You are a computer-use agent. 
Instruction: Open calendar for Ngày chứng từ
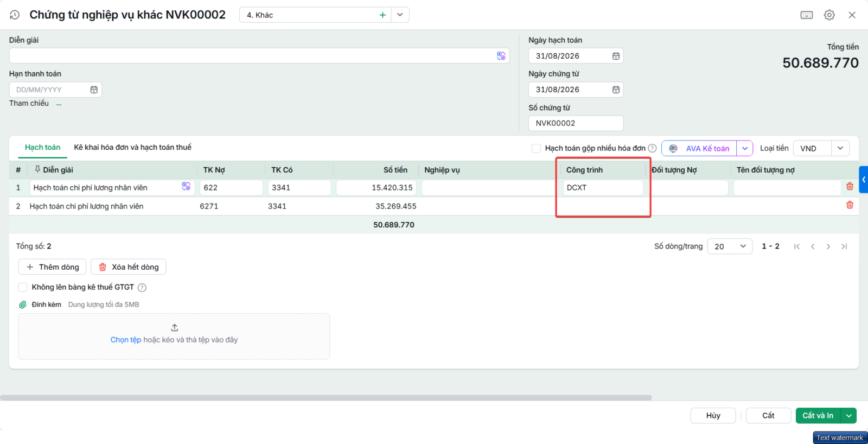coord(616,90)
